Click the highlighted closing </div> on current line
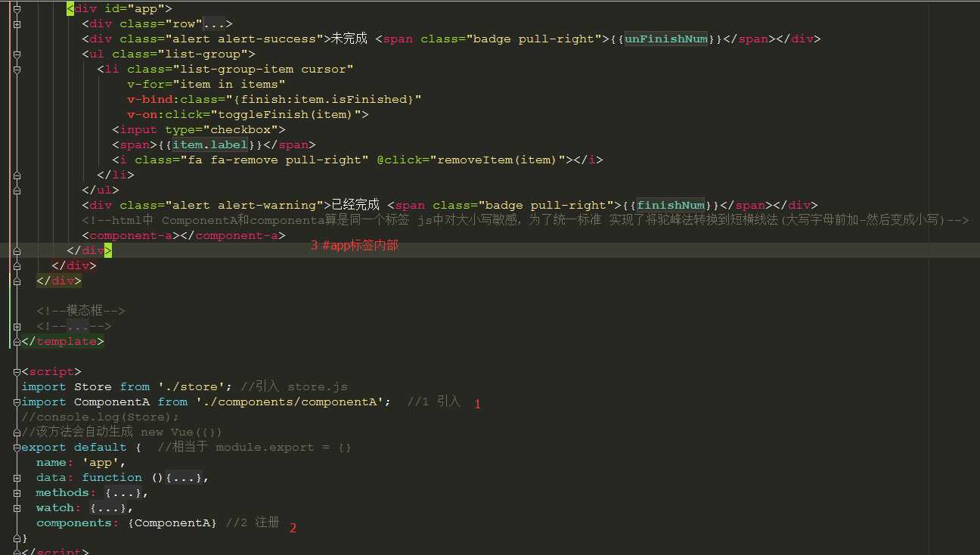 [x=89, y=251]
